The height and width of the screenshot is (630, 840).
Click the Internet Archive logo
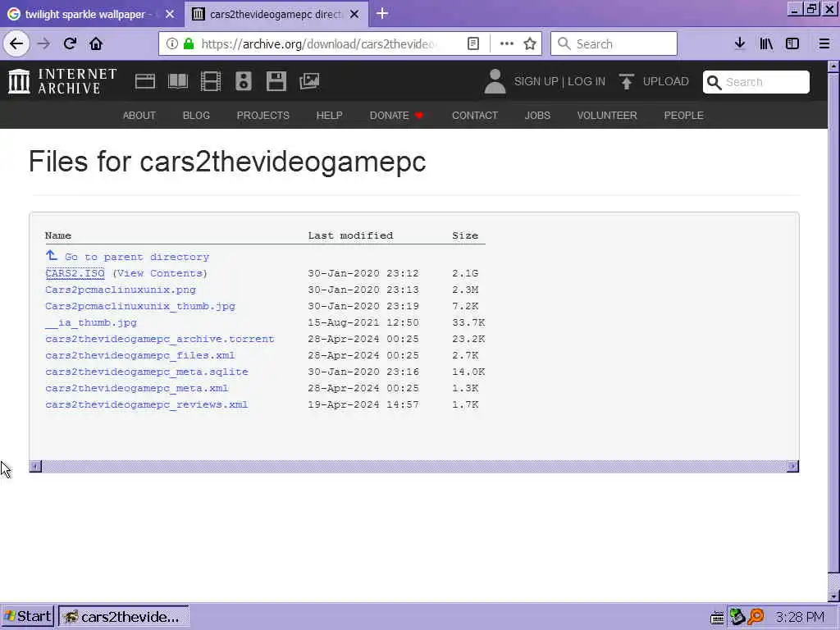pos(62,81)
